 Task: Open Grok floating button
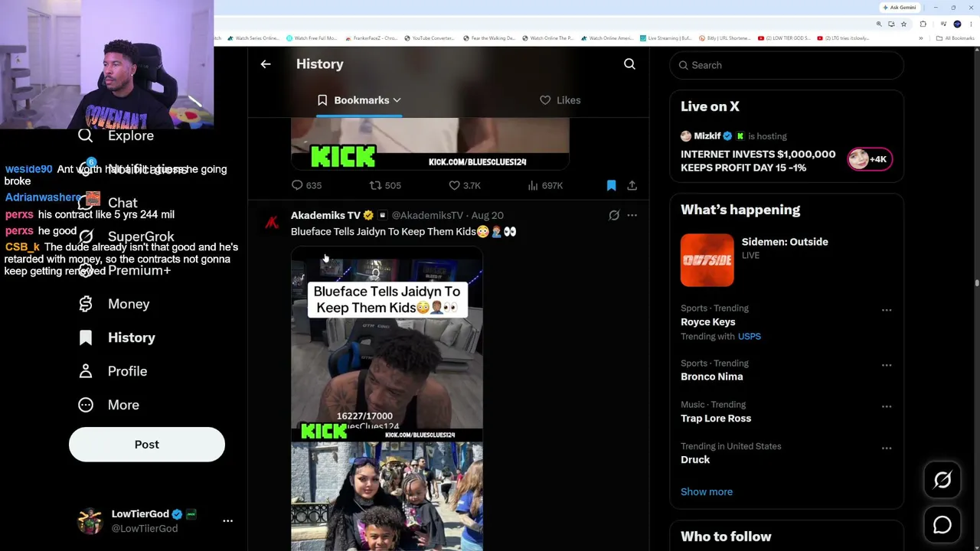[x=942, y=480]
